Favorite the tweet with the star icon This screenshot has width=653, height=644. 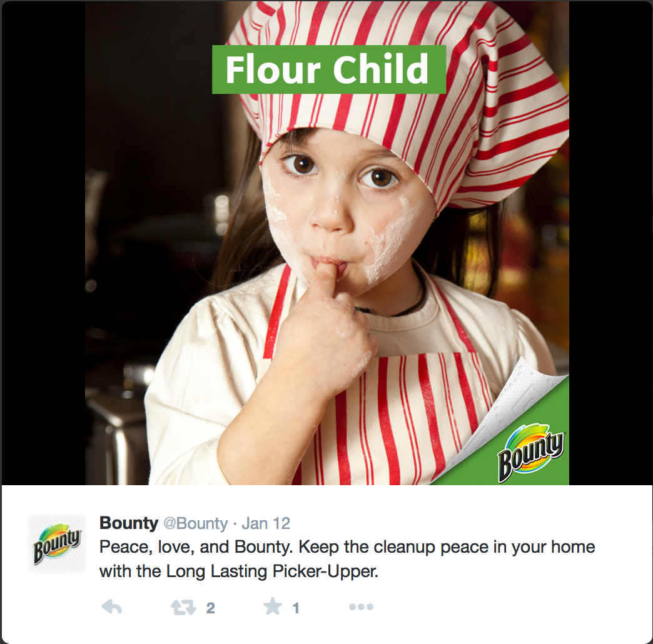point(273,606)
